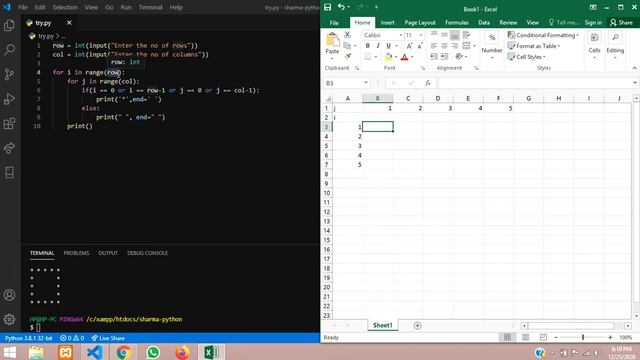This screenshot has height=360, width=640.
Task: Toggle Italic formatting in Excel
Action: click(378, 46)
